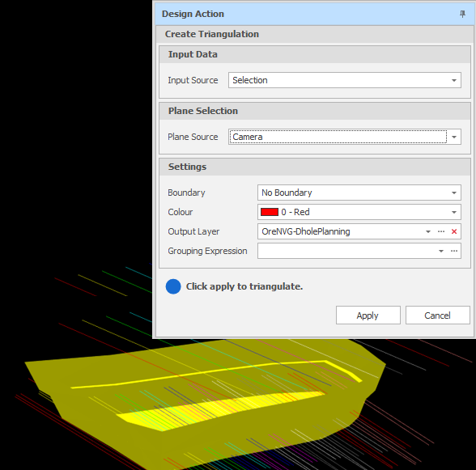Select the red colour swatch
This screenshot has width=476, height=470.
270,212
